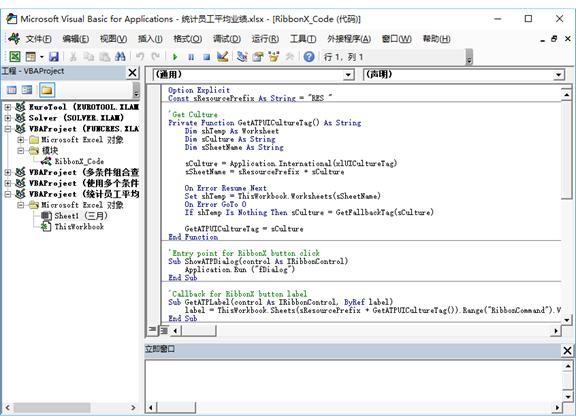This screenshot has width=576, height=419.
Task: Expand the EuroTool project node
Action: (8, 107)
